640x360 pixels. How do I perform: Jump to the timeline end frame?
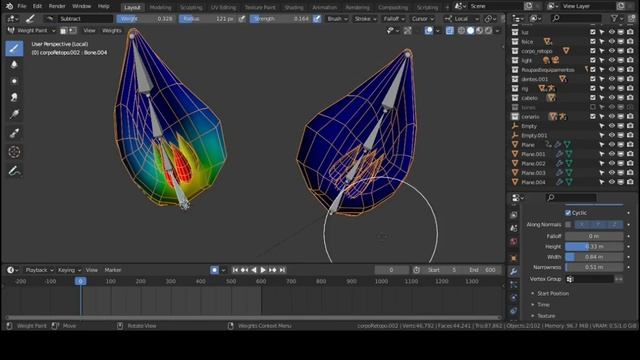point(282,270)
